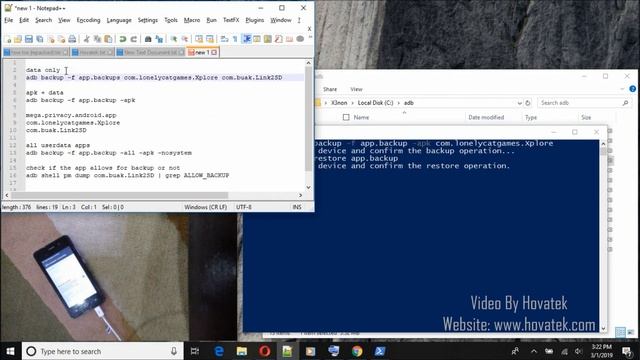The height and width of the screenshot is (360, 640).
Task: Click horizontal scrollbar right arrow in Notepad++
Action: coord(300,195)
